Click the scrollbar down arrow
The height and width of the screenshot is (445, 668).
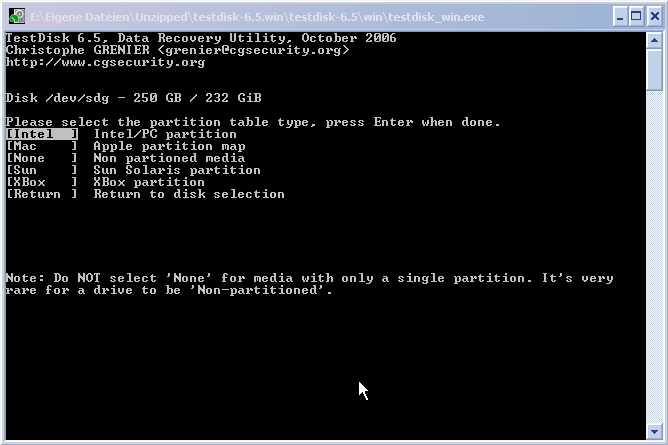654,432
